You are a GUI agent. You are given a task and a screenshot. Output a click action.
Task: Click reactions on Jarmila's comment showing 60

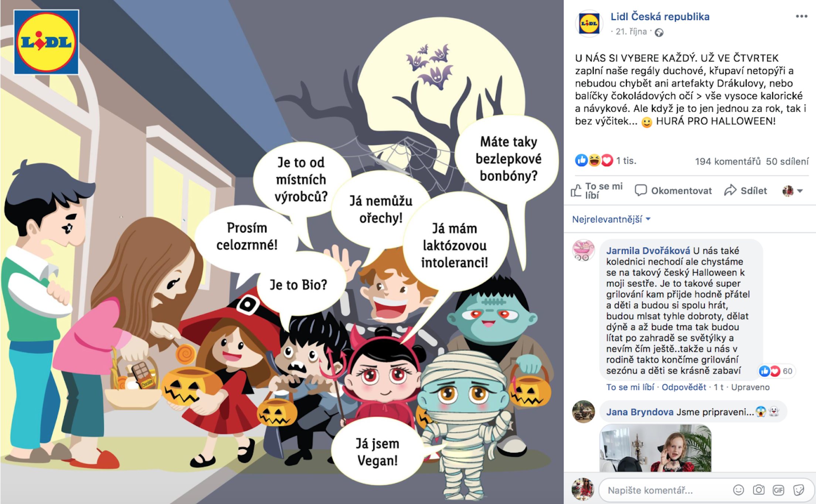(x=776, y=371)
